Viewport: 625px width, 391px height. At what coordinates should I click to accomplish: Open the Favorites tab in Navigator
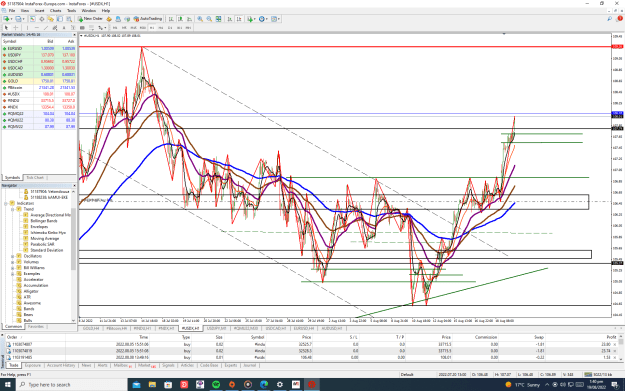[36, 326]
